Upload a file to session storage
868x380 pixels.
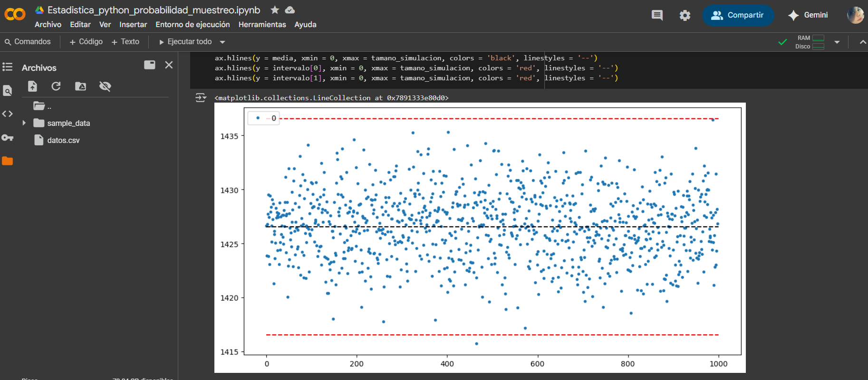(x=32, y=86)
